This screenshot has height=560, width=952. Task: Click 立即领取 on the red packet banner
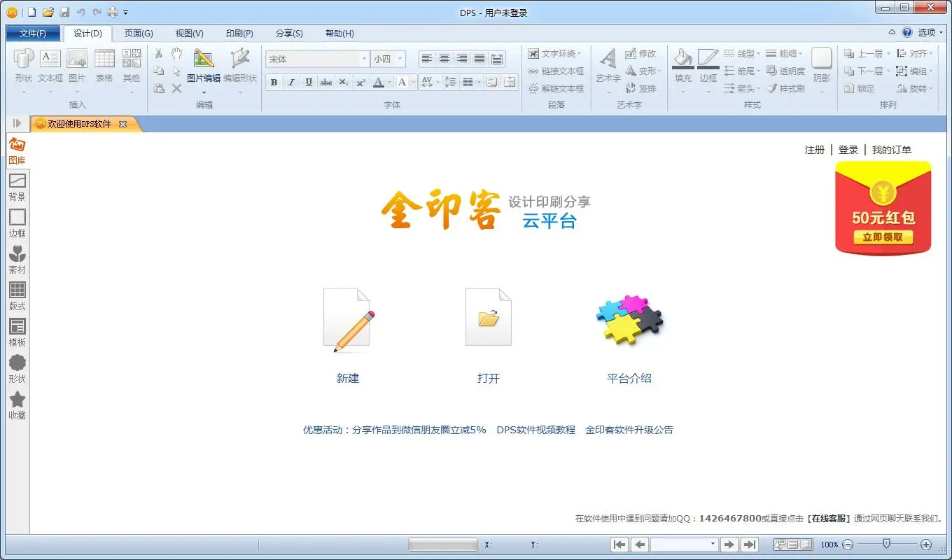pyautogui.click(x=883, y=237)
